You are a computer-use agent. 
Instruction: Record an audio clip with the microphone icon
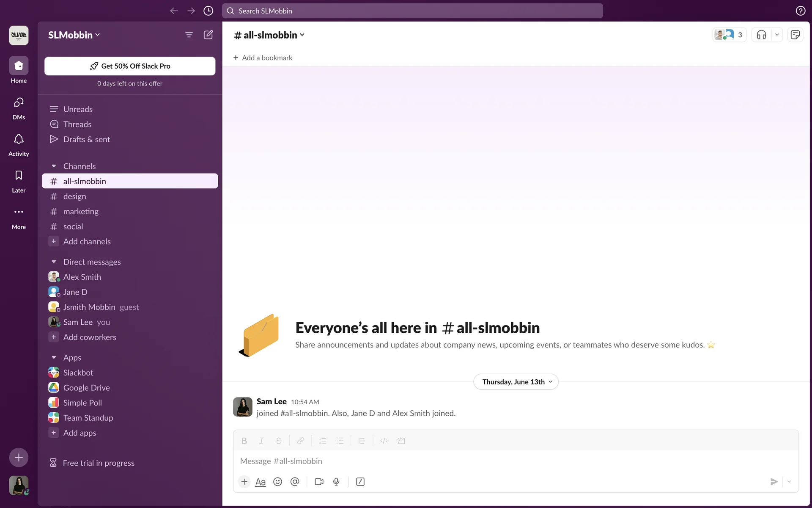click(x=336, y=482)
